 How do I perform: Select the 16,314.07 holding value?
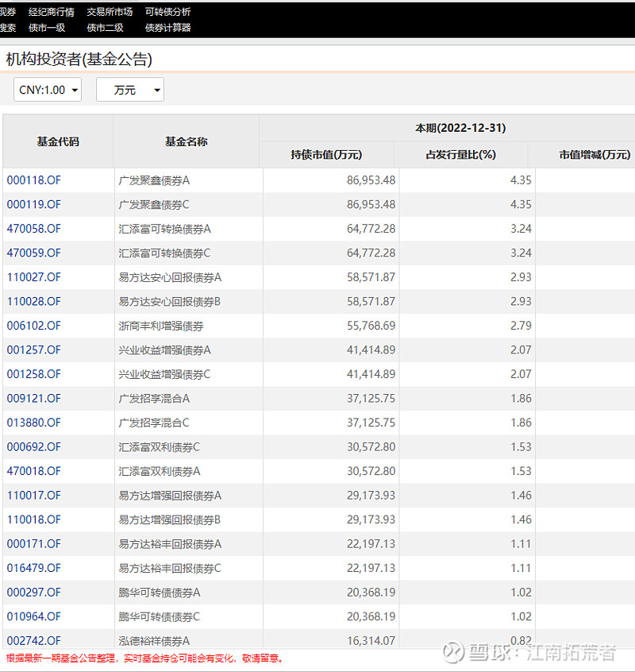[371, 640]
